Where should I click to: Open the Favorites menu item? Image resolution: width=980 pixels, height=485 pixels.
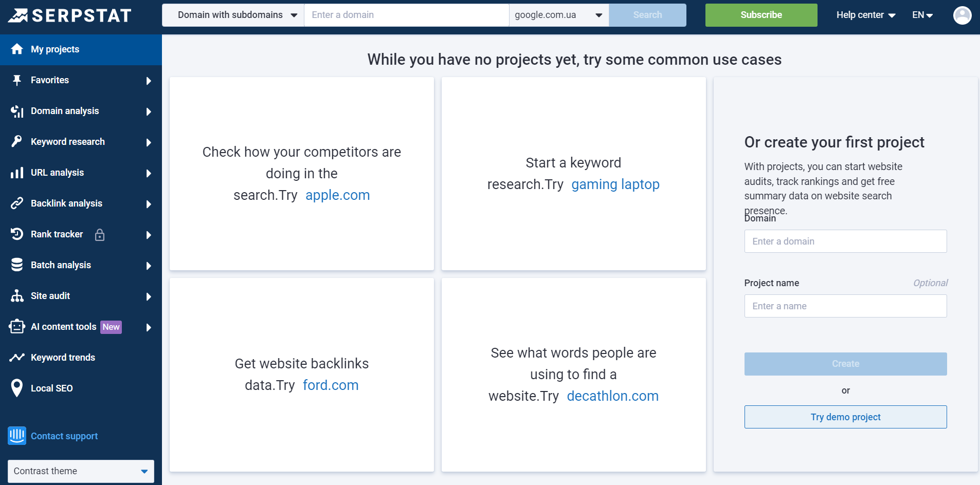(x=81, y=80)
